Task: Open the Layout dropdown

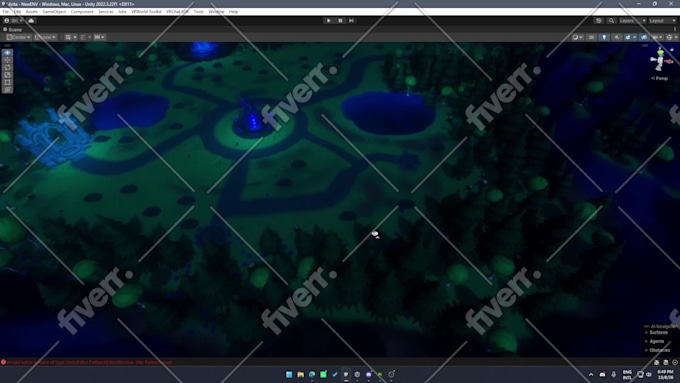Action: 662,20
